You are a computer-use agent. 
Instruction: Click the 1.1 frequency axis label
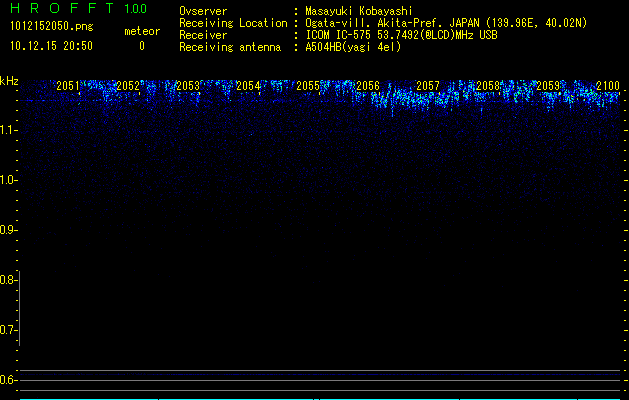pyautogui.click(x=8, y=130)
